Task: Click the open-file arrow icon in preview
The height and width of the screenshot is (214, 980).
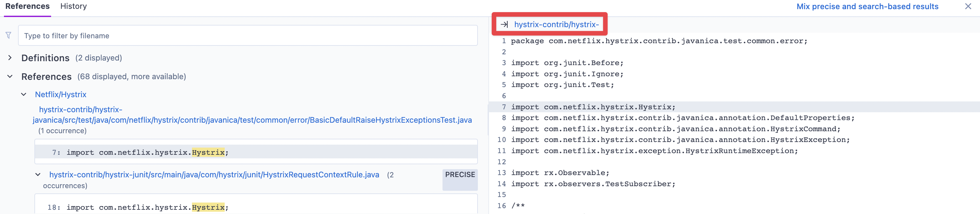Action: coord(504,24)
